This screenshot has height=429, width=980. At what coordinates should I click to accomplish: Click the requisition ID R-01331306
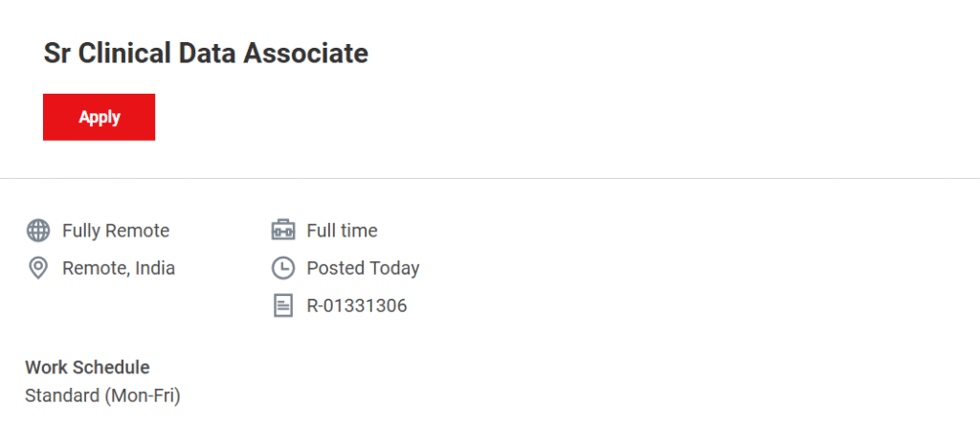357,306
